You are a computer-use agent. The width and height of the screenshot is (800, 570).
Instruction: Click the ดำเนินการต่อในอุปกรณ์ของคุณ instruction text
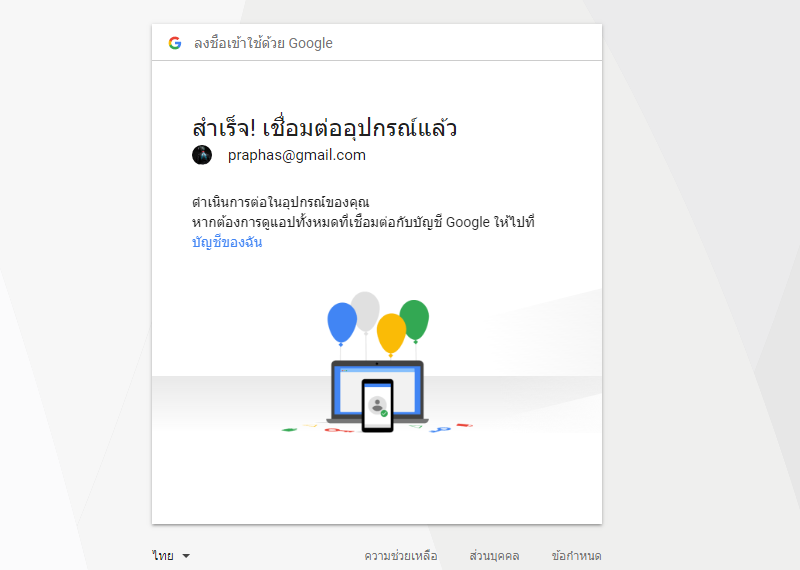click(281, 202)
